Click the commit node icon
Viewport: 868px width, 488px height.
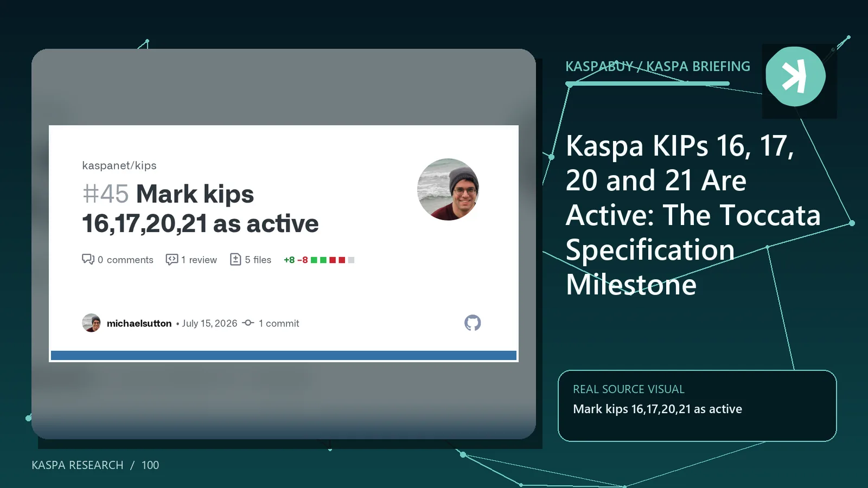(248, 323)
